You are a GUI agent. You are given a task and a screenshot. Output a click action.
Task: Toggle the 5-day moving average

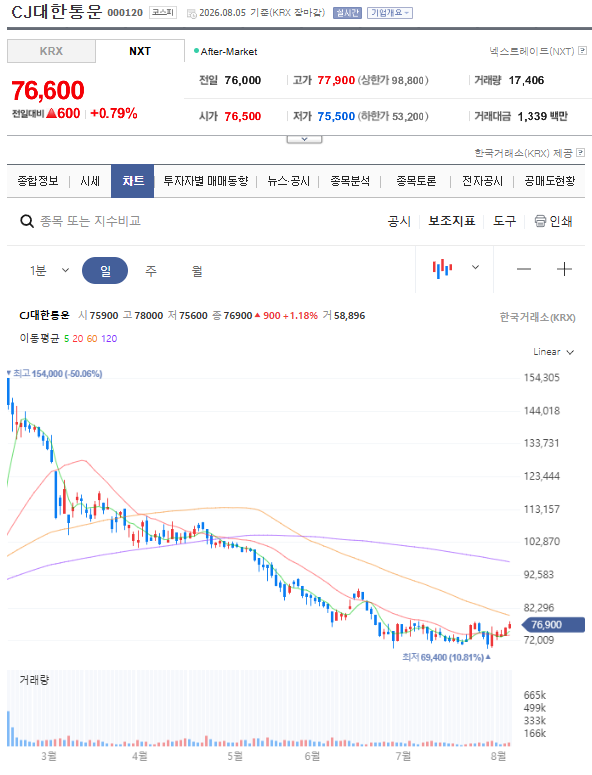(x=66, y=339)
